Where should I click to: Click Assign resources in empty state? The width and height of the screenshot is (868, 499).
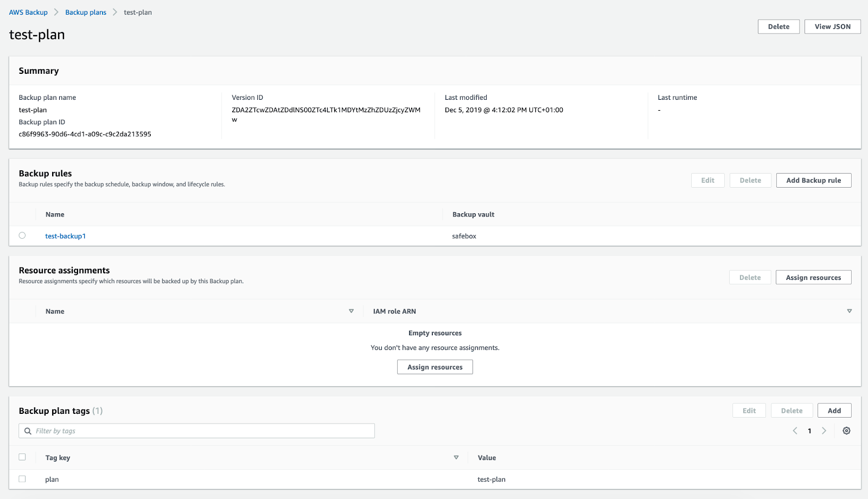435,367
